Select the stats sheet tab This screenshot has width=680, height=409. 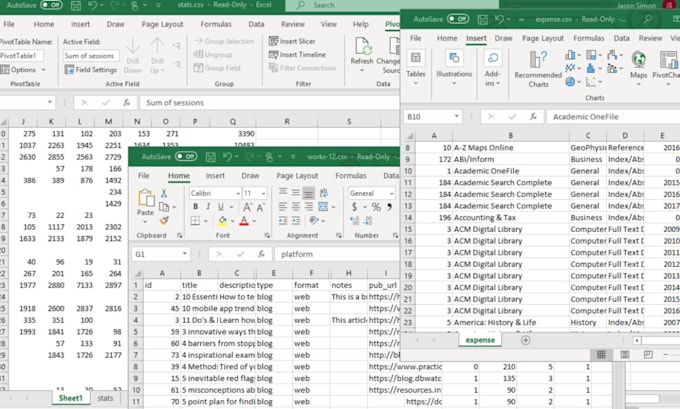(105, 398)
